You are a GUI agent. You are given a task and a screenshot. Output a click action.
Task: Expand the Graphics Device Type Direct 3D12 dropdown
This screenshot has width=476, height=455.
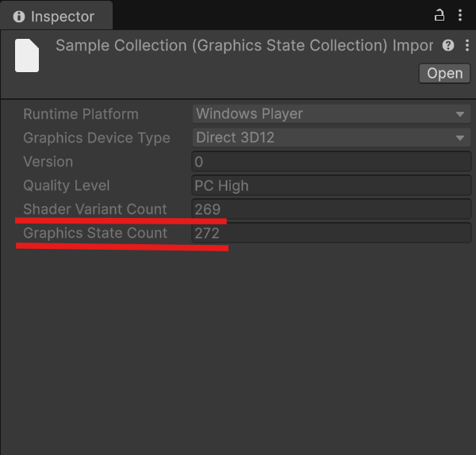click(331, 138)
